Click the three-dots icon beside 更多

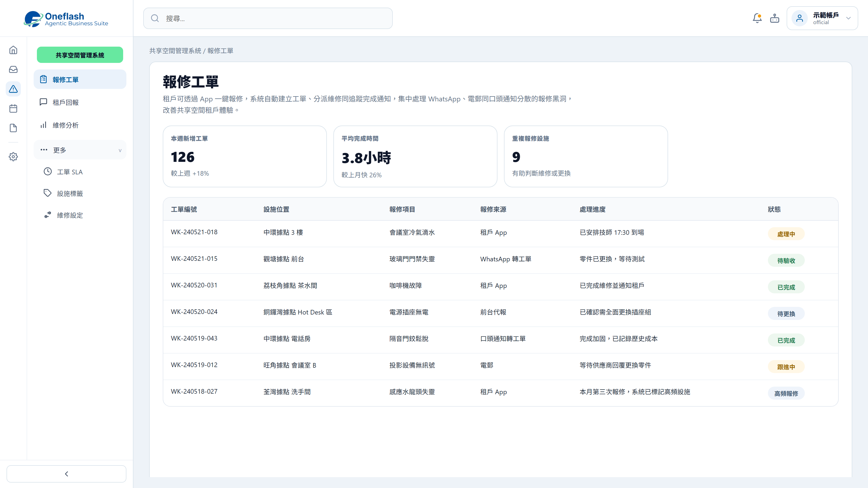(44, 150)
